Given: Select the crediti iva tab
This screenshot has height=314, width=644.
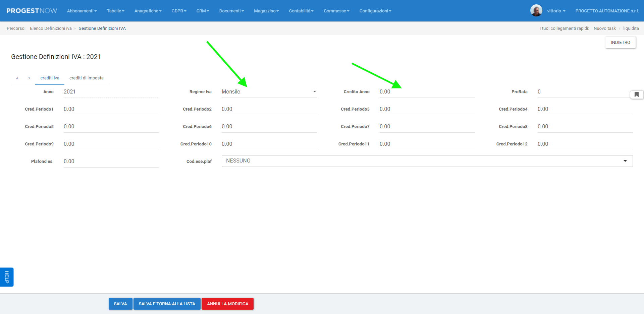Looking at the screenshot, I should point(50,78).
